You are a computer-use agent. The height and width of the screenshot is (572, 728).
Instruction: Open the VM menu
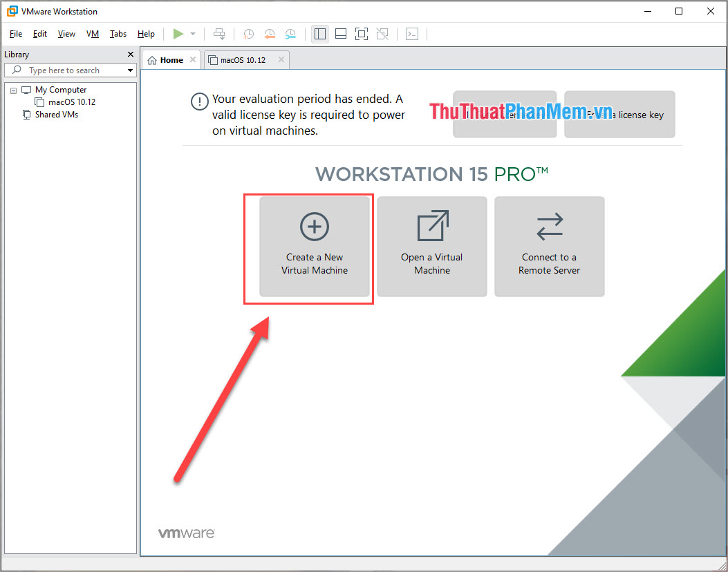click(93, 34)
